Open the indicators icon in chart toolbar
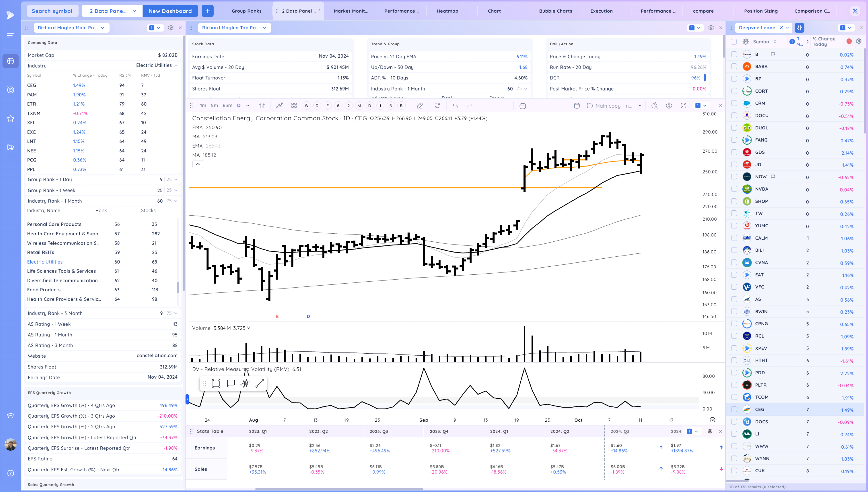The height and width of the screenshot is (492, 868). click(x=279, y=106)
